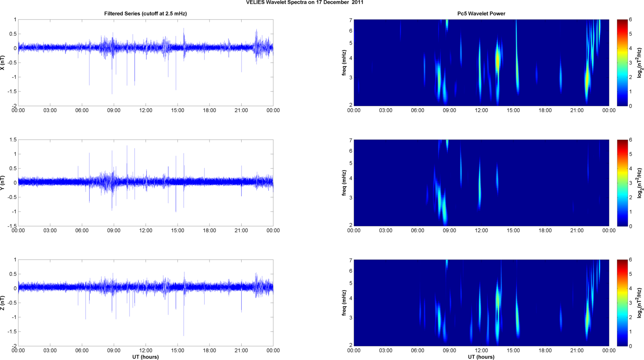The image size is (644, 360).
Task: Click the log2(nT²/Hz) label of the bottom colorbar
Action: [640, 303]
